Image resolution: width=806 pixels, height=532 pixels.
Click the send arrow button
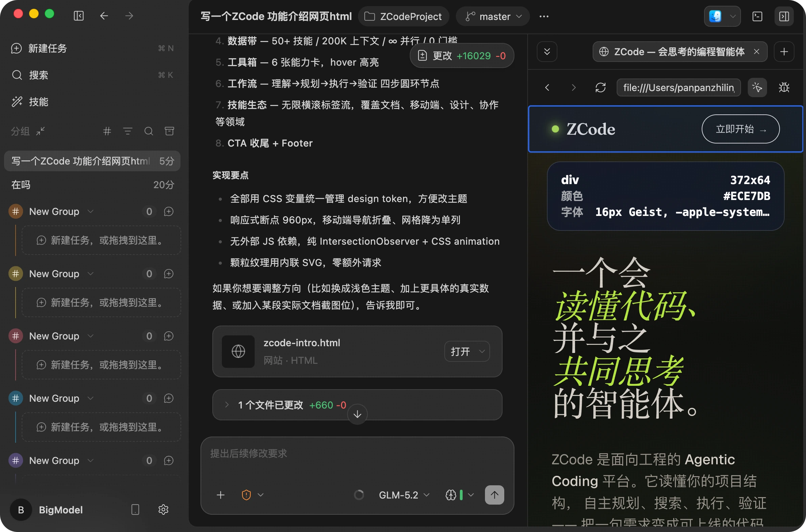coord(494,495)
